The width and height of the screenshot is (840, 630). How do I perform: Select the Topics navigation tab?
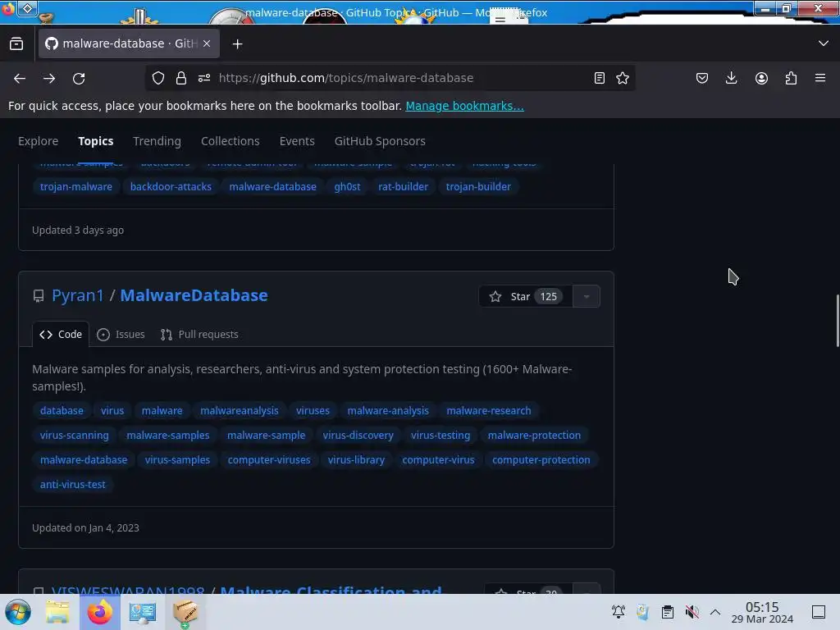[x=96, y=141]
